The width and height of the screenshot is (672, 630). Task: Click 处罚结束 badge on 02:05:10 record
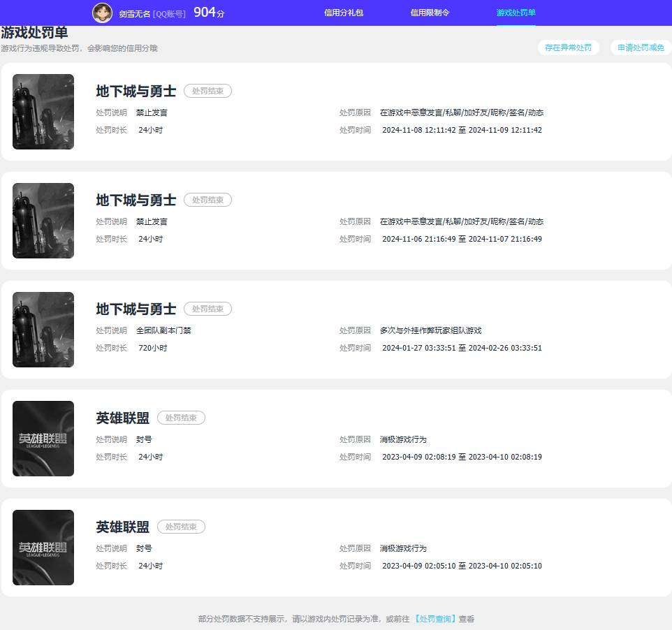click(x=182, y=527)
